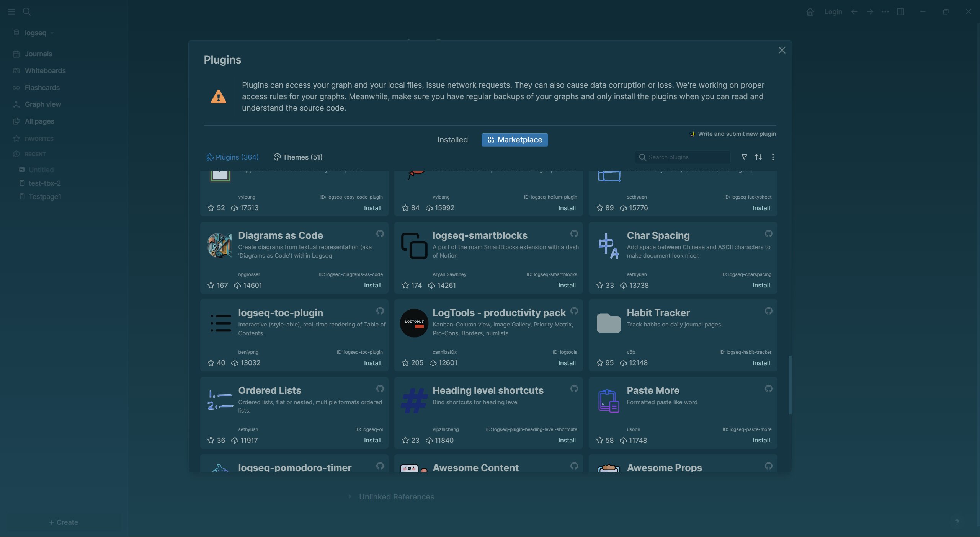Expand the Unlinked References section
The image size is (980, 537).
coord(396,496)
